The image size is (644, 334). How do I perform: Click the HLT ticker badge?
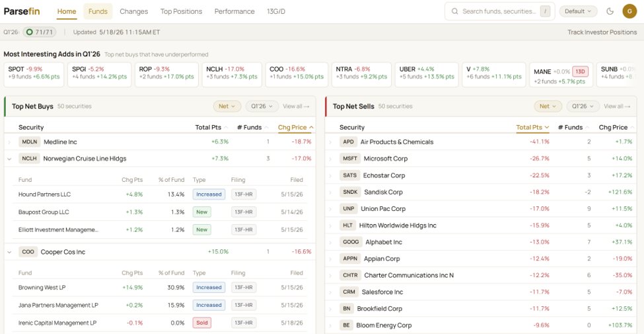click(347, 226)
